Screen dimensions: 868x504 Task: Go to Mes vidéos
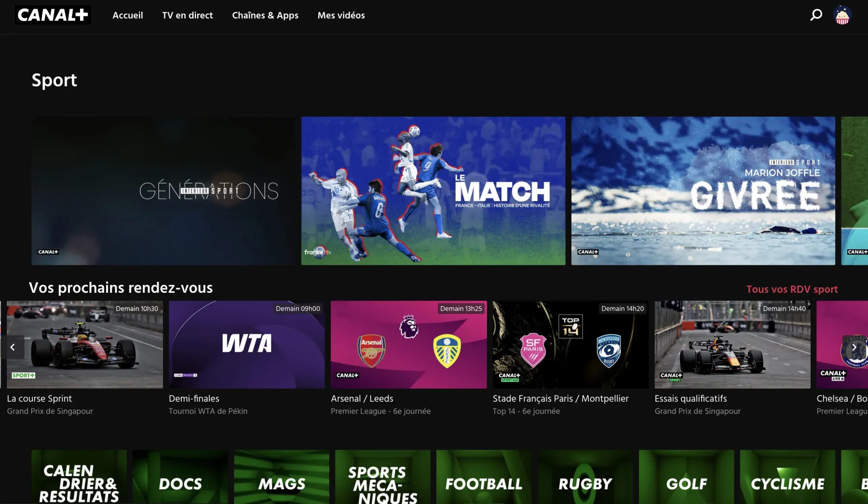click(341, 15)
